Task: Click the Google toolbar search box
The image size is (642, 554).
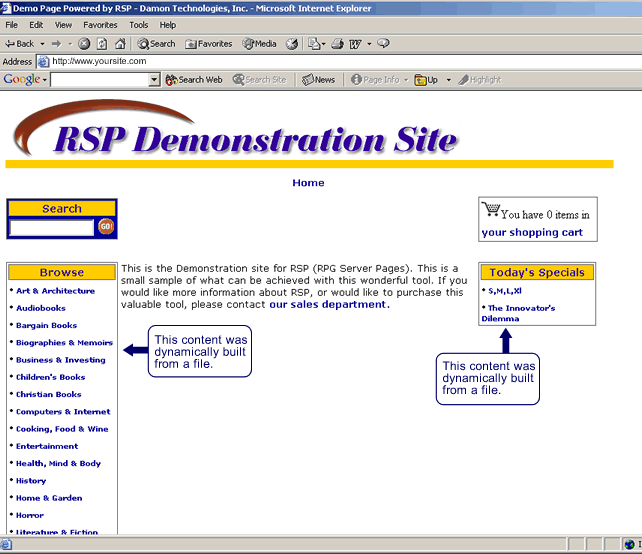Action: [x=100, y=80]
